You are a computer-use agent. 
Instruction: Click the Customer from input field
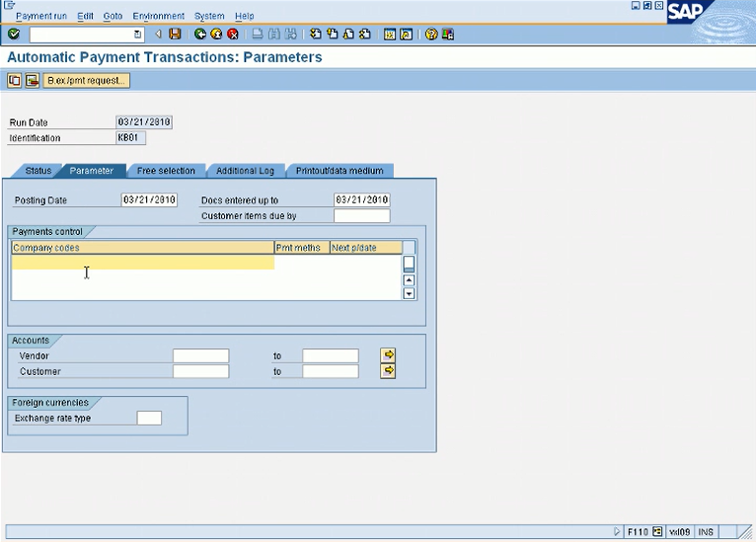pyautogui.click(x=200, y=372)
